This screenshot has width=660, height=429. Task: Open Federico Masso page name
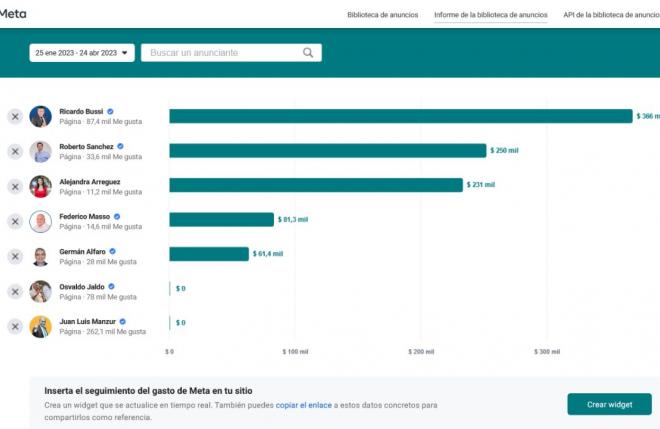pyautogui.click(x=85, y=216)
